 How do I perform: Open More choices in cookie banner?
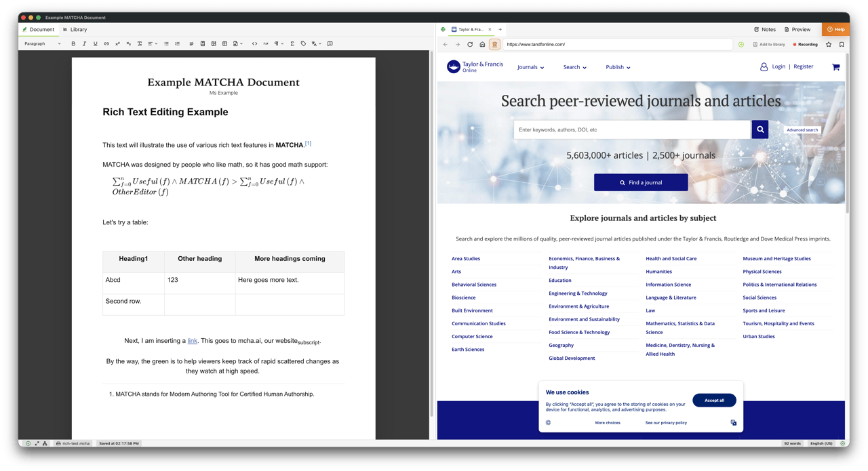coord(608,422)
